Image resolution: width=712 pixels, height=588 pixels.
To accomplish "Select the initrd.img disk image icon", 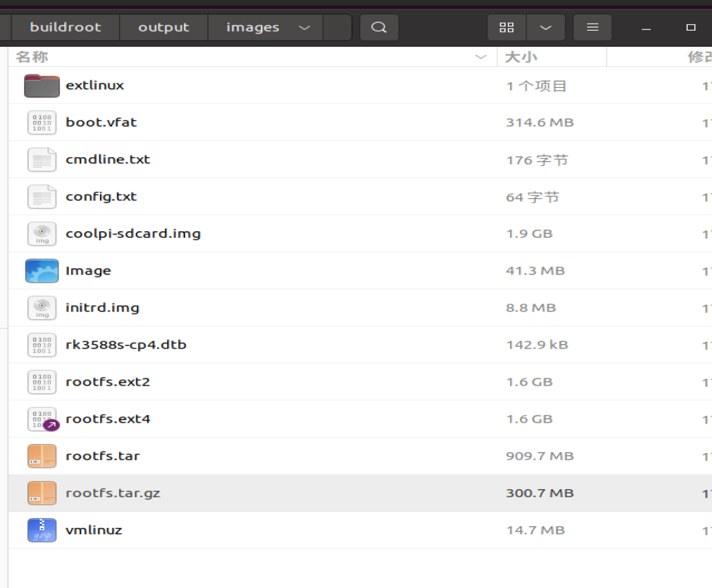I will click(42, 308).
